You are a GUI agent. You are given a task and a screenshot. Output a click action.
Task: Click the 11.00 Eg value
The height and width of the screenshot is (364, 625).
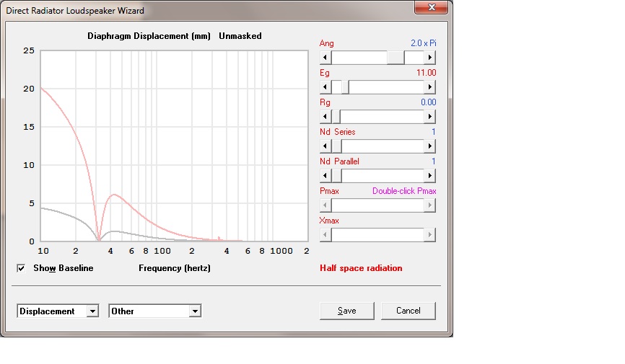pos(426,73)
